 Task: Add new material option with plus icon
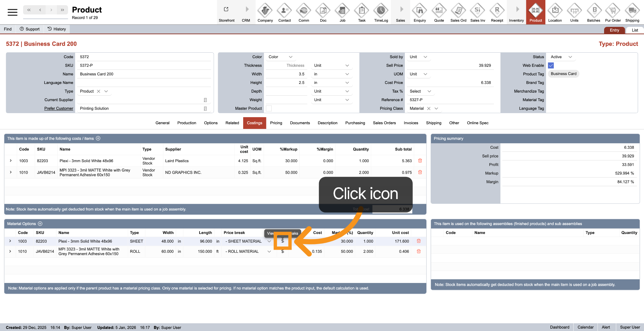click(40, 224)
